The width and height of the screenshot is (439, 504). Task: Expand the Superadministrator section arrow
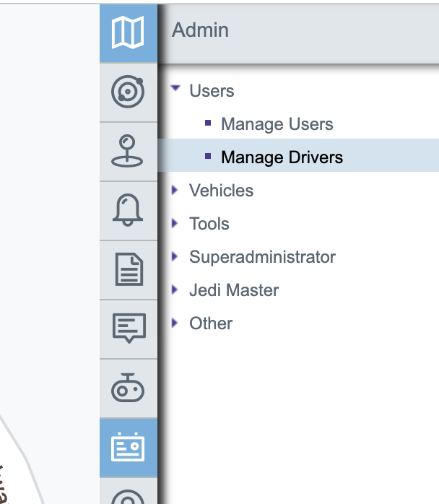tap(175, 257)
